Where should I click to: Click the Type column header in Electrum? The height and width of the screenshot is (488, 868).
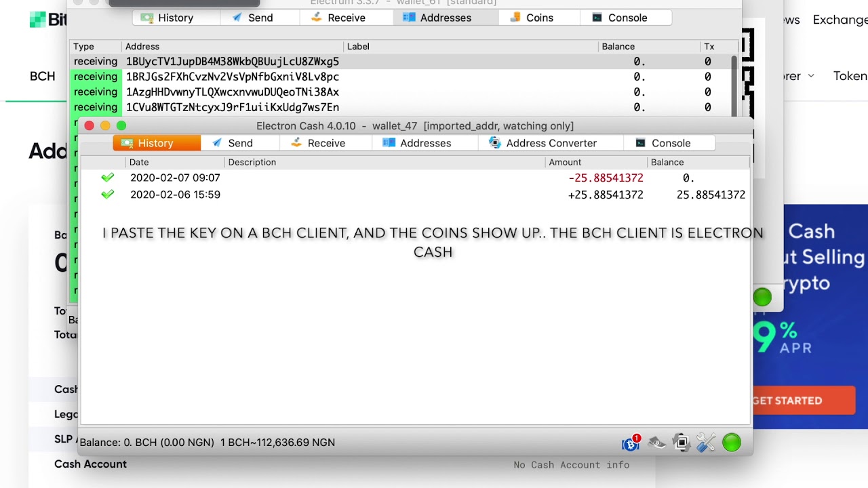click(96, 47)
